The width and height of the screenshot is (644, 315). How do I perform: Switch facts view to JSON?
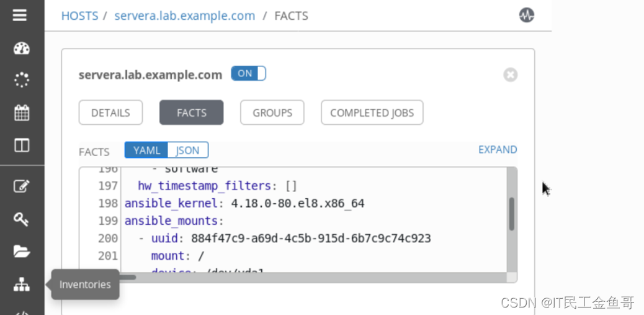(x=188, y=150)
